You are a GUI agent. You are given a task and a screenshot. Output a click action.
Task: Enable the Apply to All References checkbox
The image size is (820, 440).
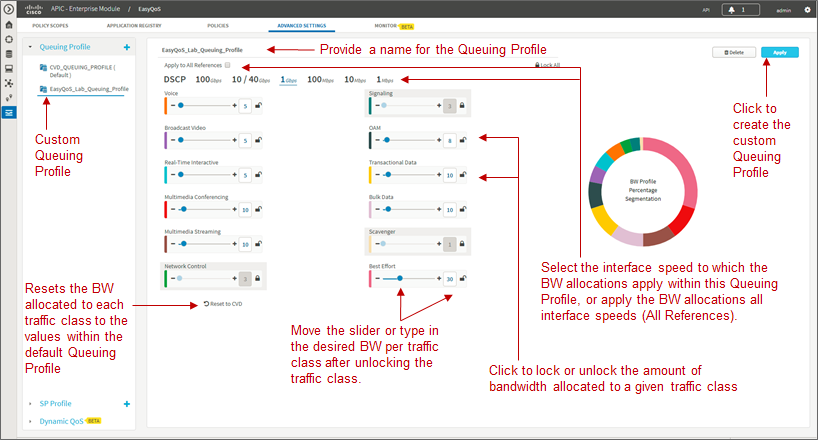point(227,65)
